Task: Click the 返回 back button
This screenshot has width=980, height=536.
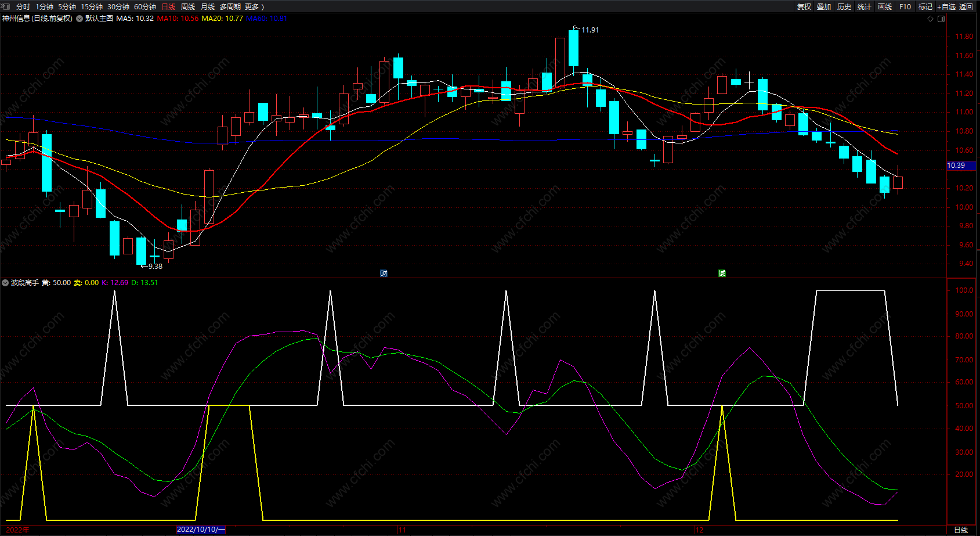Action: pyautogui.click(x=966, y=6)
